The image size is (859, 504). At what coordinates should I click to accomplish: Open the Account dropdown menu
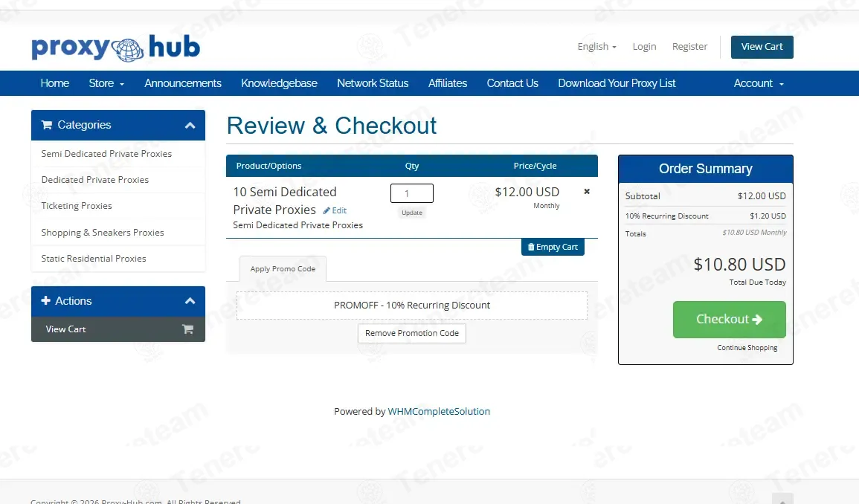click(x=759, y=83)
